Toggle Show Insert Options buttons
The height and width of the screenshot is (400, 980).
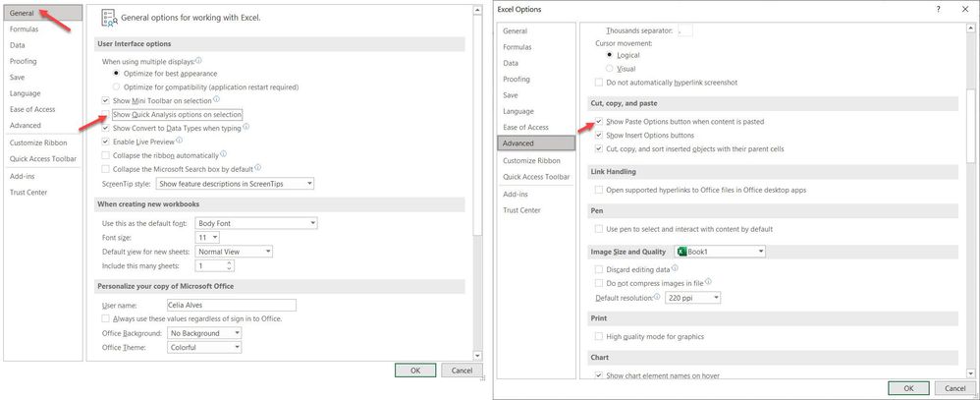point(599,136)
